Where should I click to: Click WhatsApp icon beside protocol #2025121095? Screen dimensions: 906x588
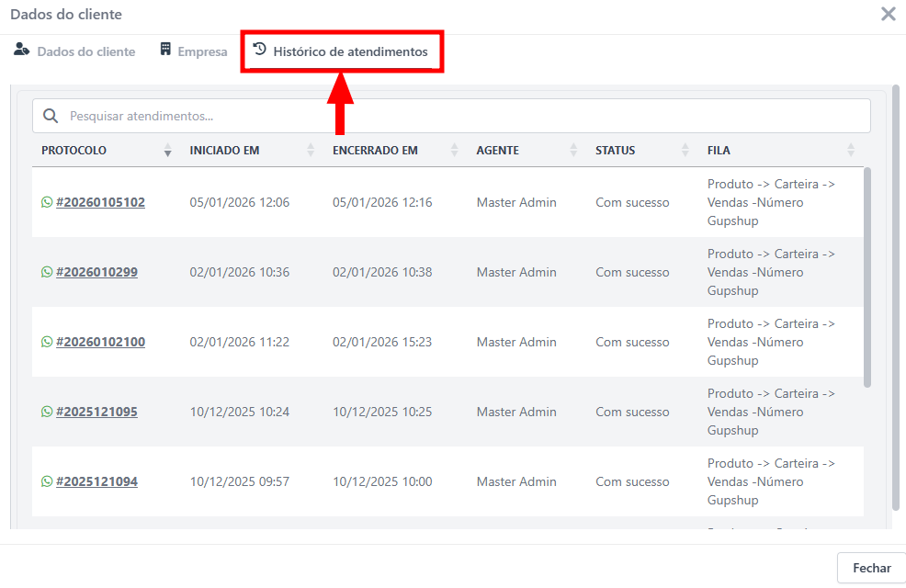[x=47, y=412]
